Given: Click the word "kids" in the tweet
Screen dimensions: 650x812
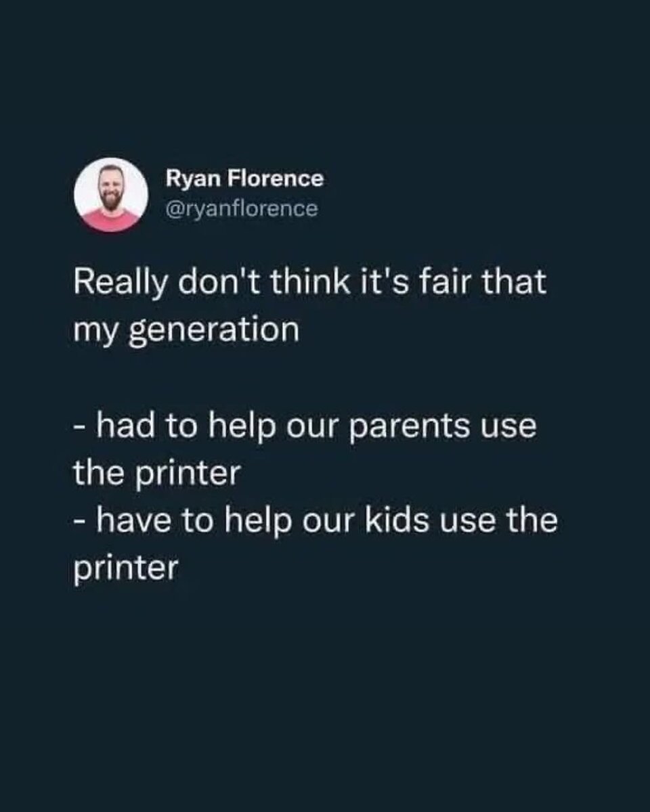Looking at the screenshot, I should click(x=397, y=520).
